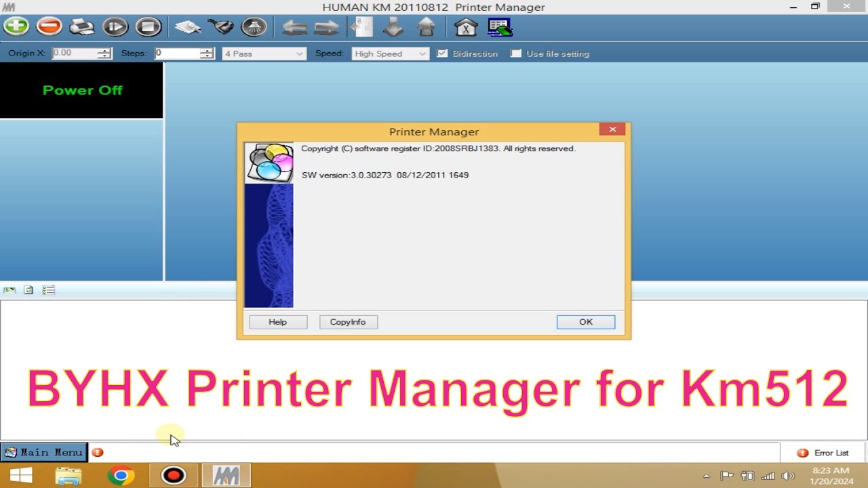Click the thumbnail view icon above job list
Screen dimensions: 868x488
click(x=9, y=290)
